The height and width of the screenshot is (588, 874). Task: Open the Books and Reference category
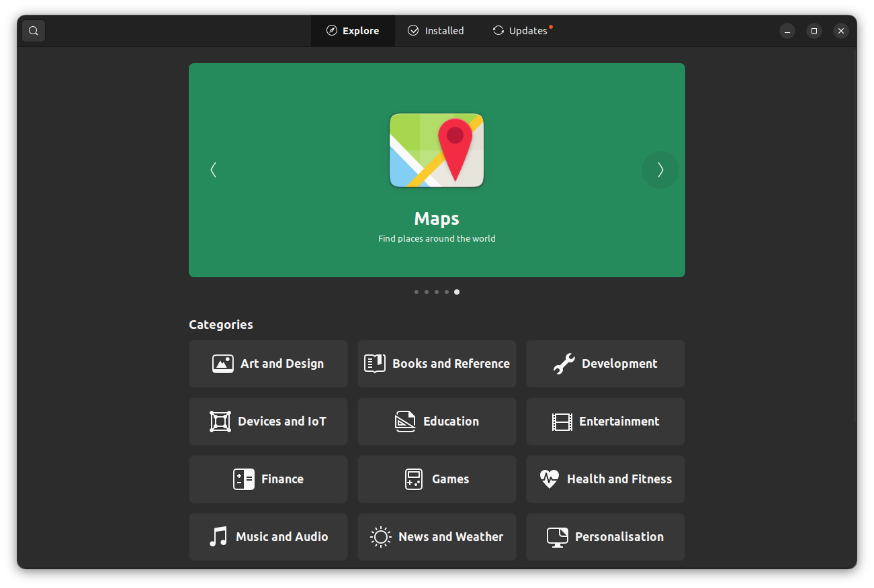coord(437,364)
